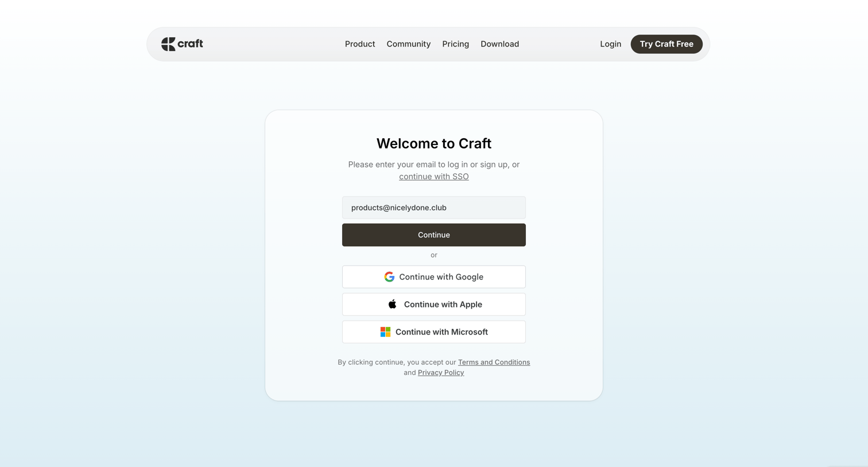Open the Terms and Conditions link
The width and height of the screenshot is (868, 467).
(x=494, y=362)
